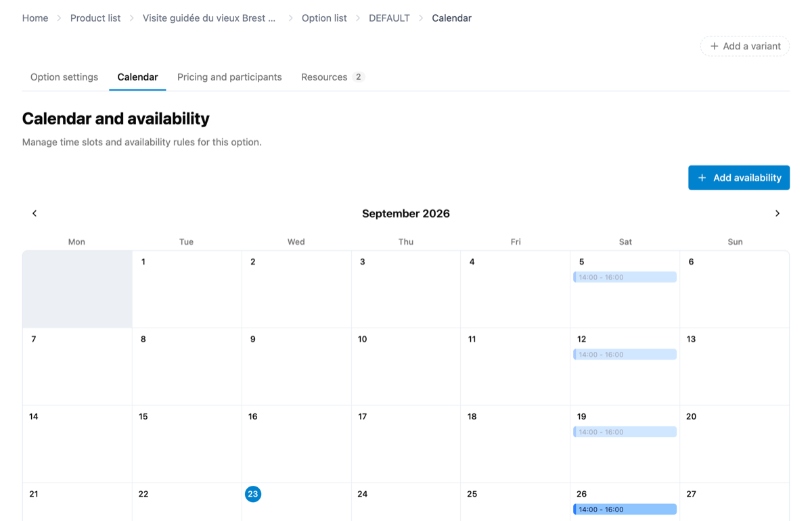Open Product list breadcrumb link
Image resolution: width=812 pixels, height=521 pixels.
click(x=95, y=18)
